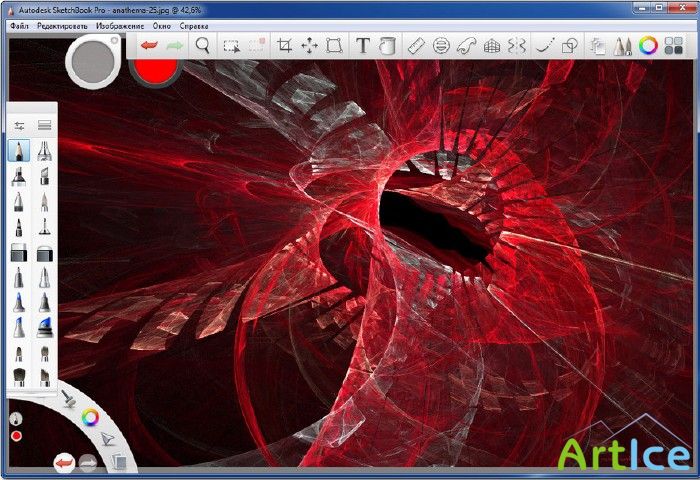Toggle the Layer Editor from top toolbar
Image resolution: width=700 pixels, height=480 pixels.
point(597,46)
